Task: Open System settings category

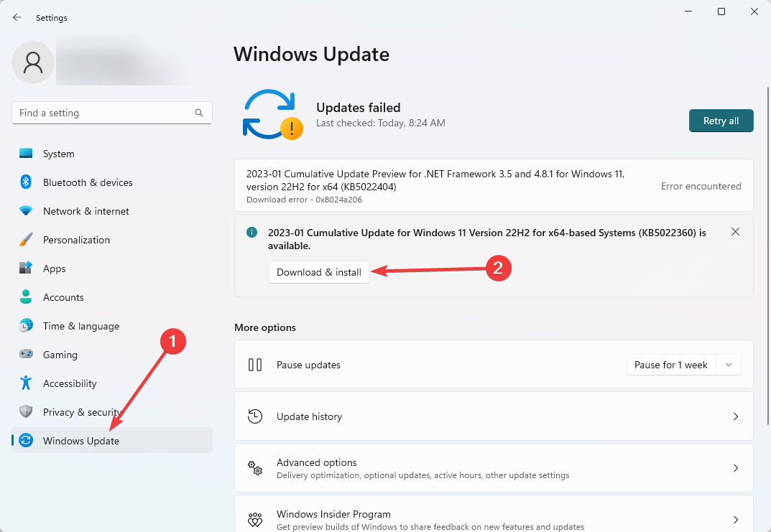Action: [112, 154]
